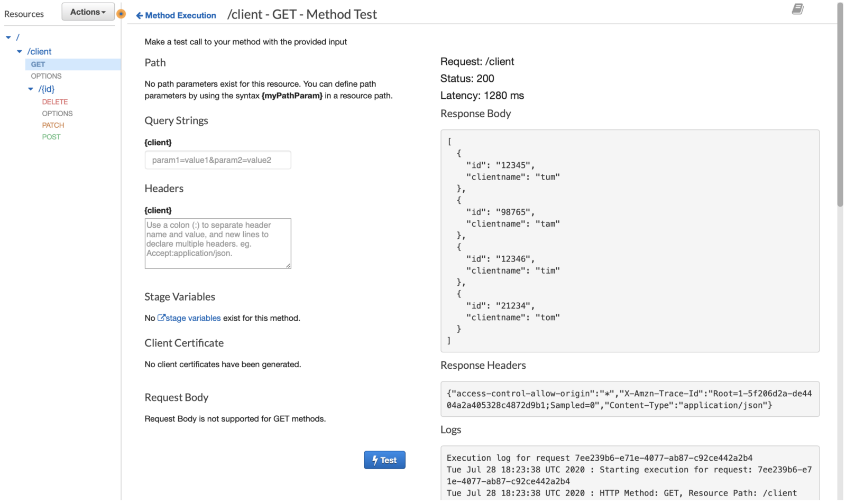Open API documentation book icon
Image resolution: width=846 pixels, height=504 pixels.
point(798,9)
